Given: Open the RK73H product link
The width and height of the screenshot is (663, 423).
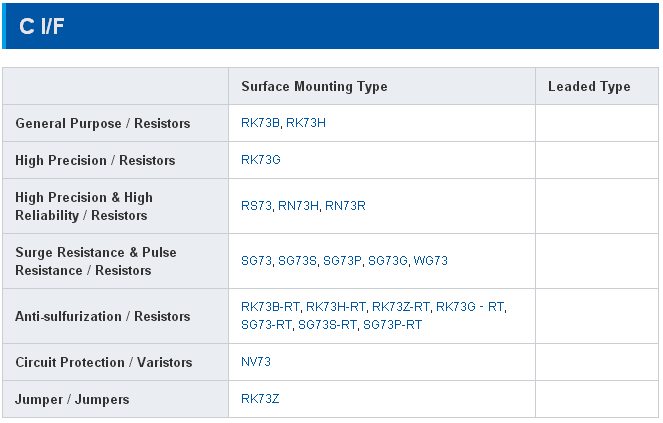Looking at the screenshot, I should click(x=306, y=123).
